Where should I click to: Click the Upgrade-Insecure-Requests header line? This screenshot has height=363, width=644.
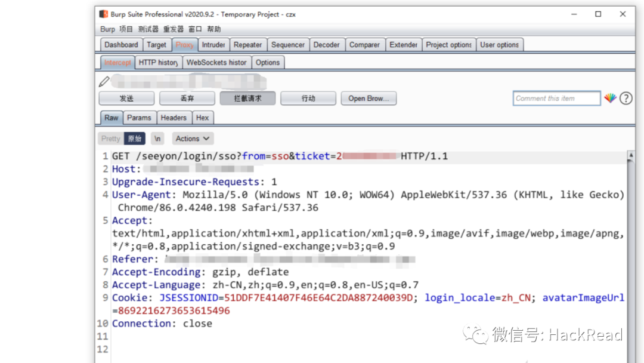[x=194, y=181]
